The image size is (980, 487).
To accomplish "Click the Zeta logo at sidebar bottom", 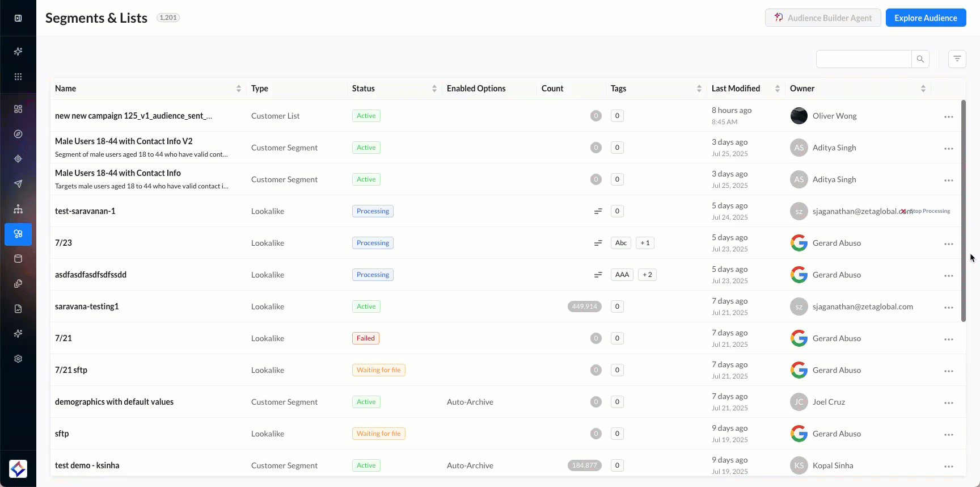I will [18, 469].
